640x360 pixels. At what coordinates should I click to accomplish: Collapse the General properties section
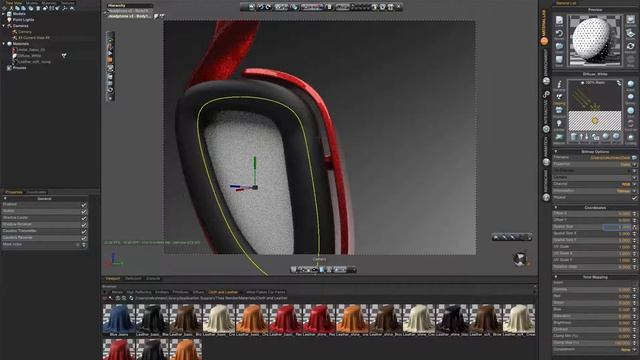click(5, 199)
